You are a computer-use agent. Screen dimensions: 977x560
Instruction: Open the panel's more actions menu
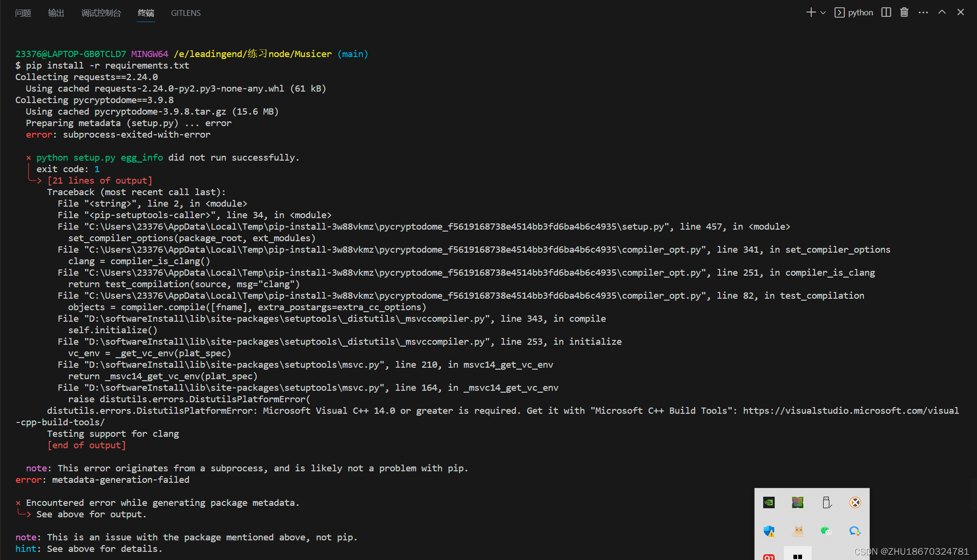pyautogui.click(x=923, y=12)
